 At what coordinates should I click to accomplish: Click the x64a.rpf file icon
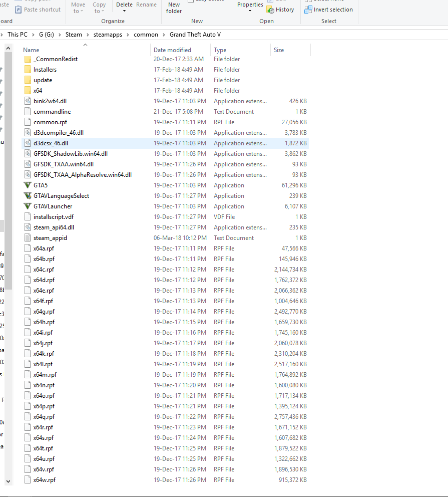click(28, 248)
